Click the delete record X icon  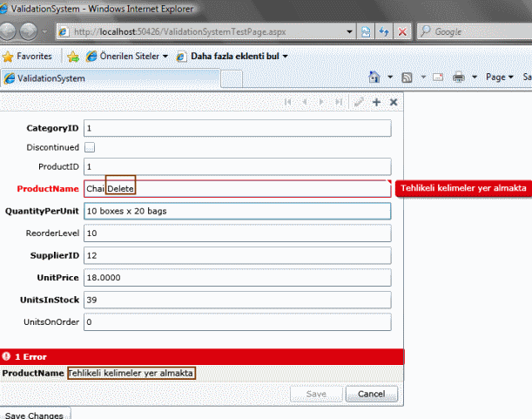coord(394,103)
